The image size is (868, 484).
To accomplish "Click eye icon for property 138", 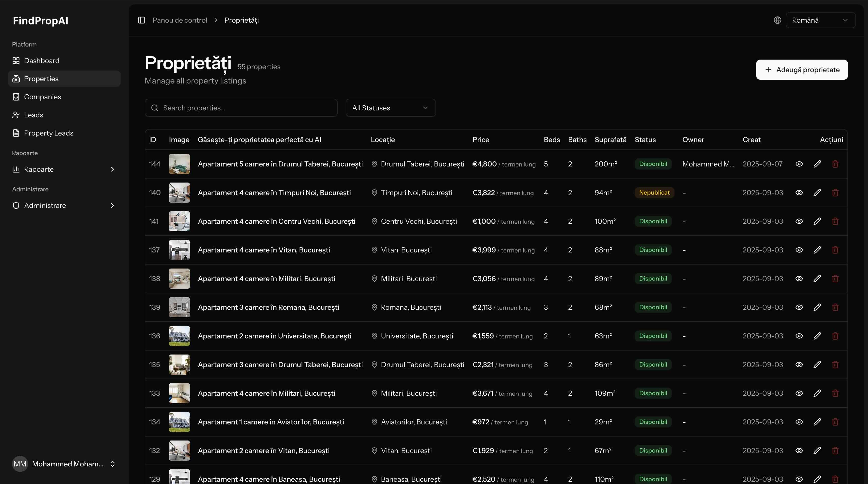I will point(799,279).
